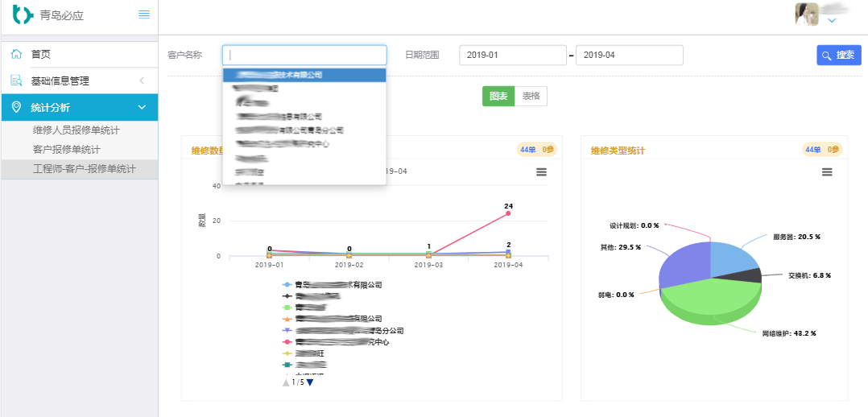
Task: Go to next legend page arrow
Action: point(310,382)
